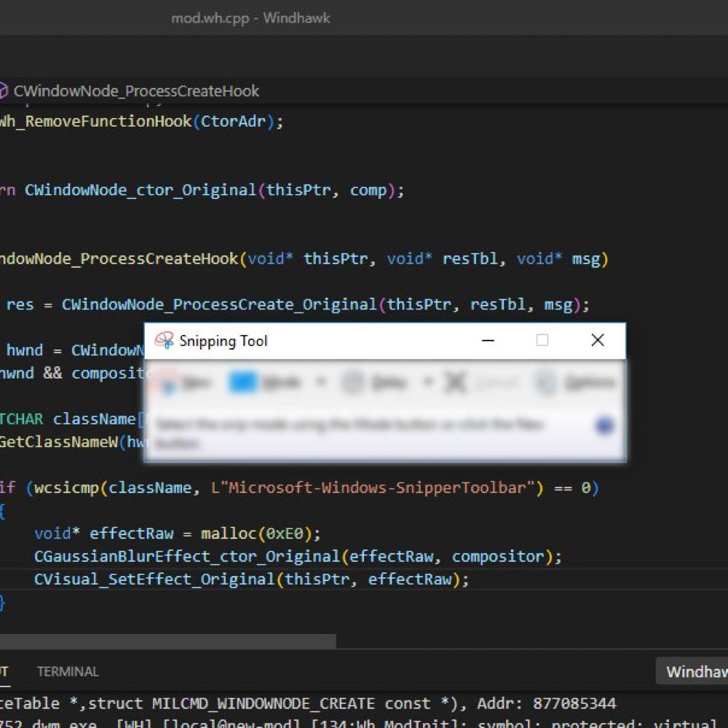Click the blurred Mode button in Snipping Tool
728x728 pixels.
point(265,383)
